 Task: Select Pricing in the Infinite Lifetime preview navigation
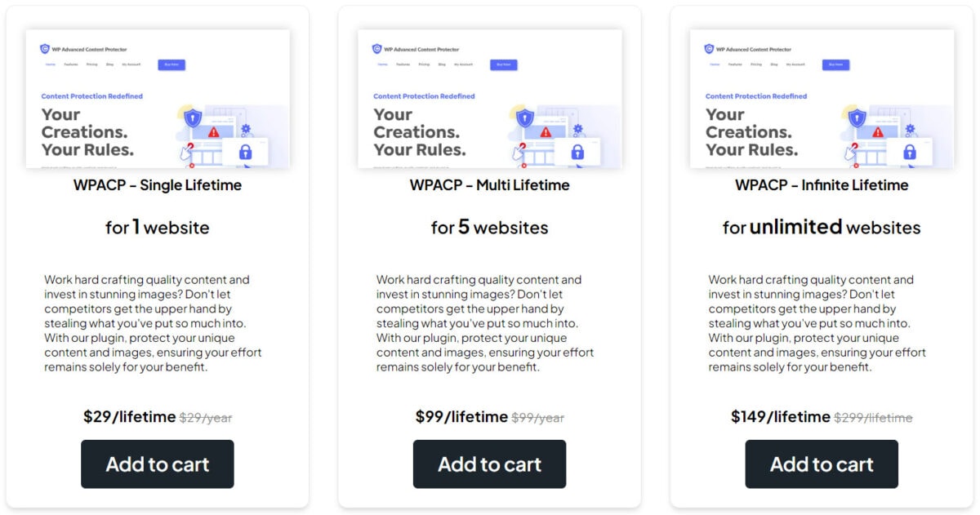(x=755, y=64)
